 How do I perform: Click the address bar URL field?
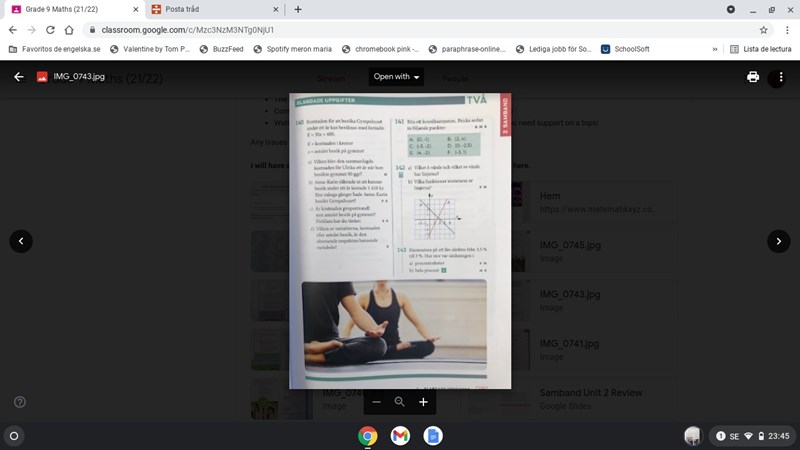coord(400,30)
